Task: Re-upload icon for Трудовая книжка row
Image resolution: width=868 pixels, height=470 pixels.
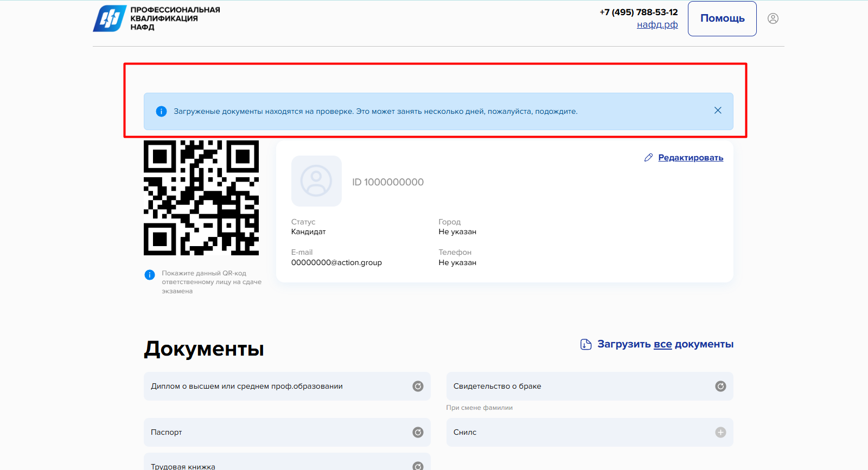Action: (x=418, y=466)
